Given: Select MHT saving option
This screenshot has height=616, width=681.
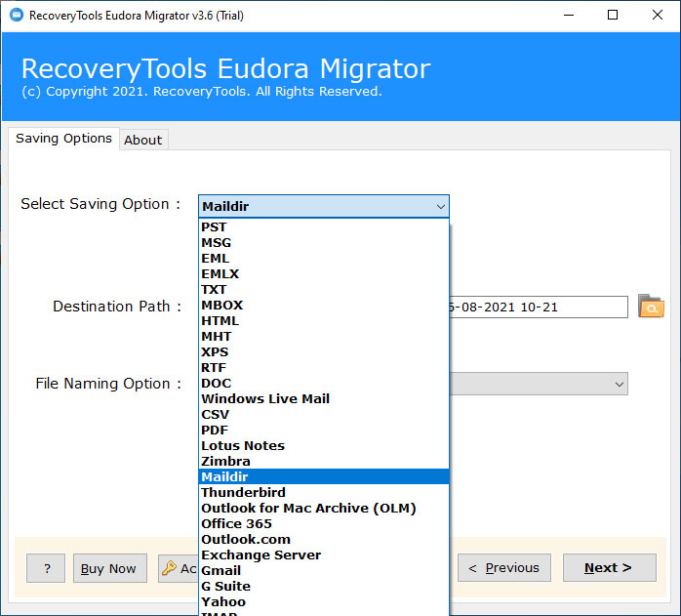Looking at the screenshot, I should point(324,337).
